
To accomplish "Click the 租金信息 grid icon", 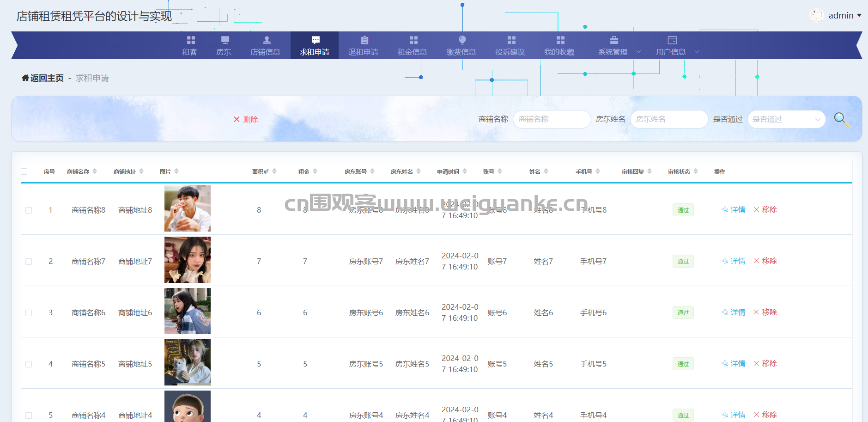I will pyautogui.click(x=413, y=40).
